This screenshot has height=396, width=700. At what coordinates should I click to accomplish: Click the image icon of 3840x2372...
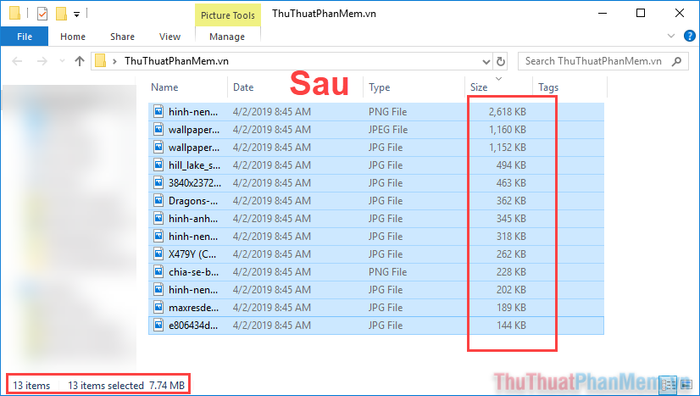pos(158,183)
